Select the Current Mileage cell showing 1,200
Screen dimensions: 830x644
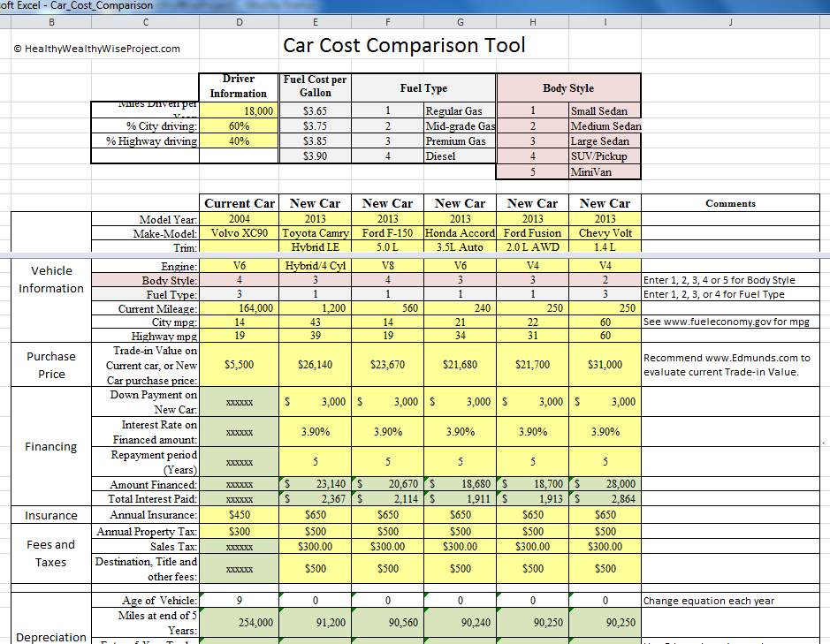(x=316, y=308)
